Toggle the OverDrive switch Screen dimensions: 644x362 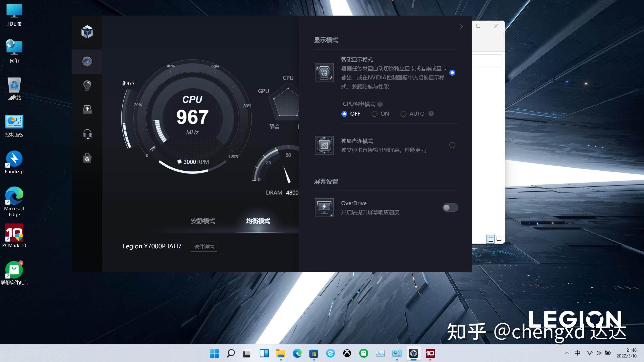(450, 208)
